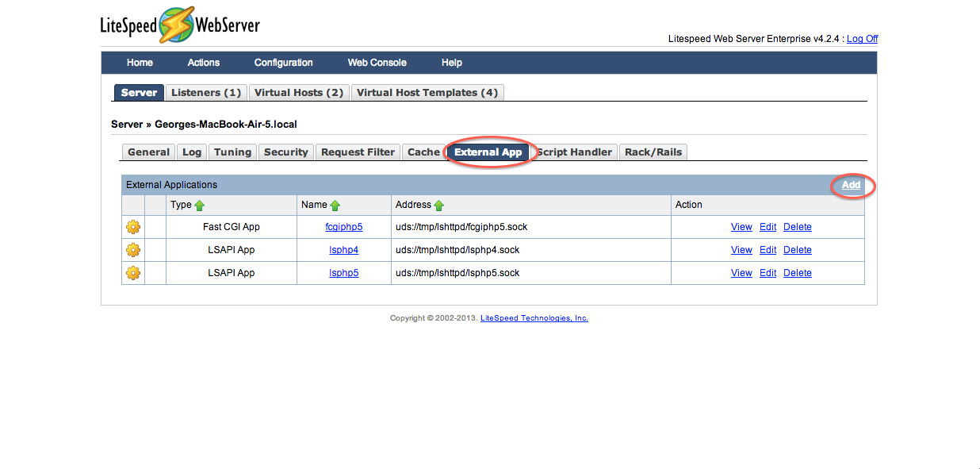Sort by Name using the green arrow

335,205
